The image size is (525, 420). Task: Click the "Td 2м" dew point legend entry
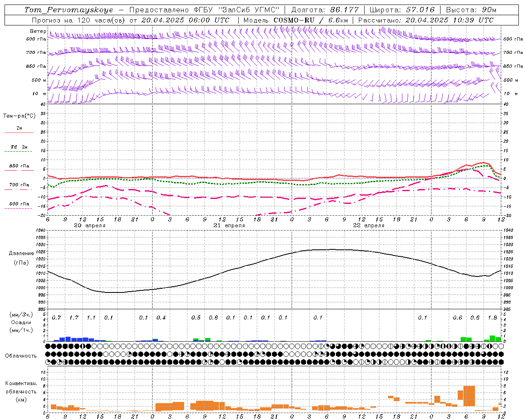tap(19, 147)
